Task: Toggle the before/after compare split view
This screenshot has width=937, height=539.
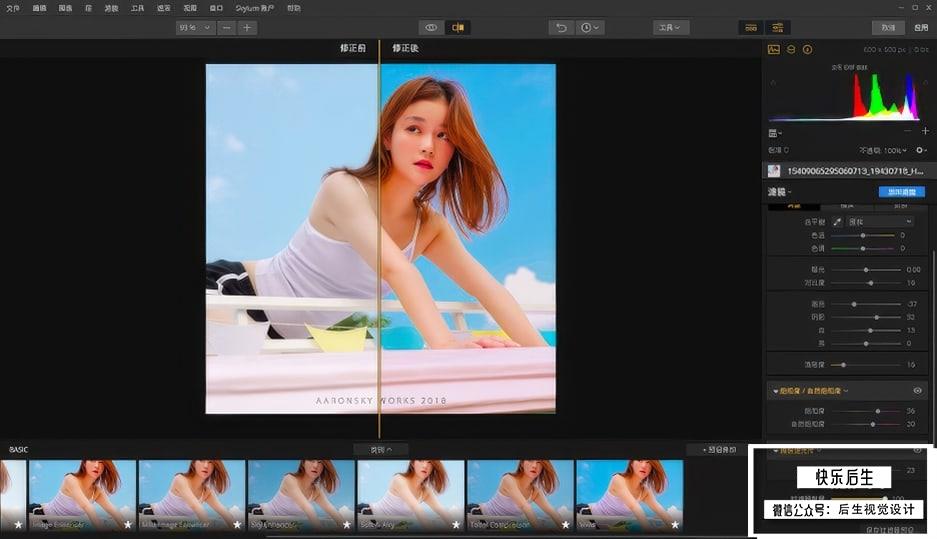Action: [x=458, y=27]
